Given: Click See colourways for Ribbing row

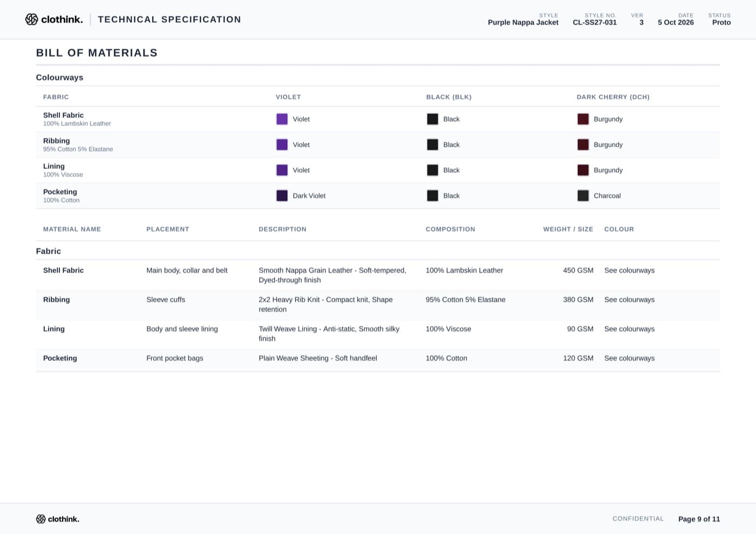Looking at the screenshot, I should (x=629, y=300).
